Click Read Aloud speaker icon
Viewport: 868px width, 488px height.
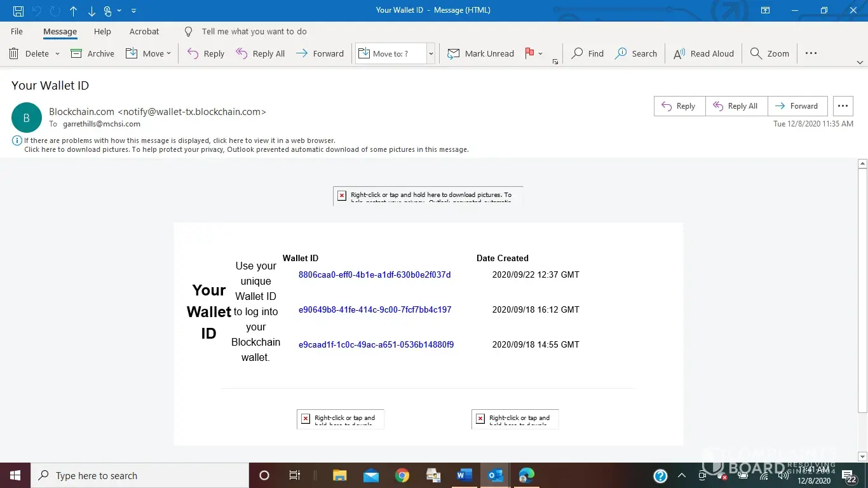(679, 53)
